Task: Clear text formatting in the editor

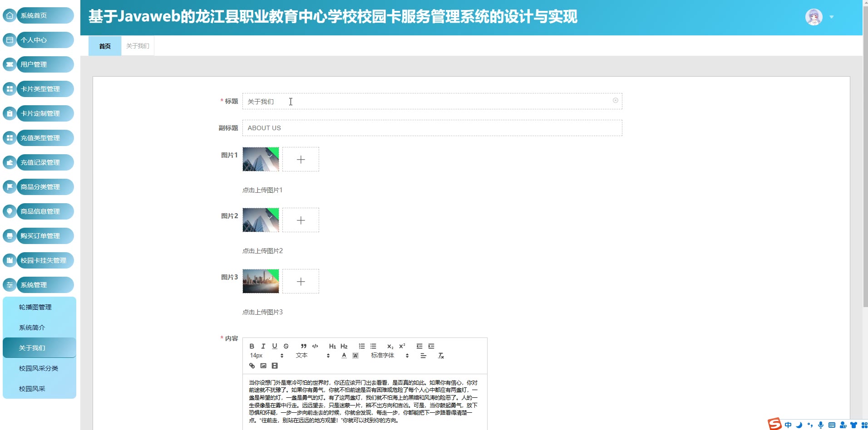Action: 441,356
